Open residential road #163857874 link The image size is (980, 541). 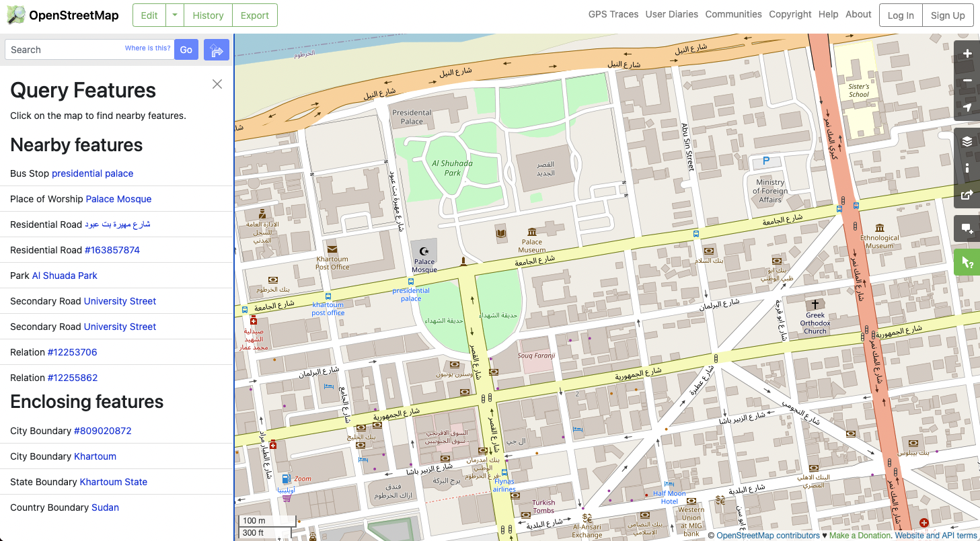click(112, 250)
